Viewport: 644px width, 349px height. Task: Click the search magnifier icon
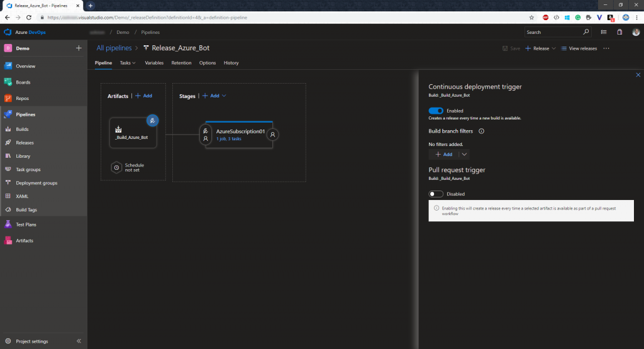tap(586, 32)
